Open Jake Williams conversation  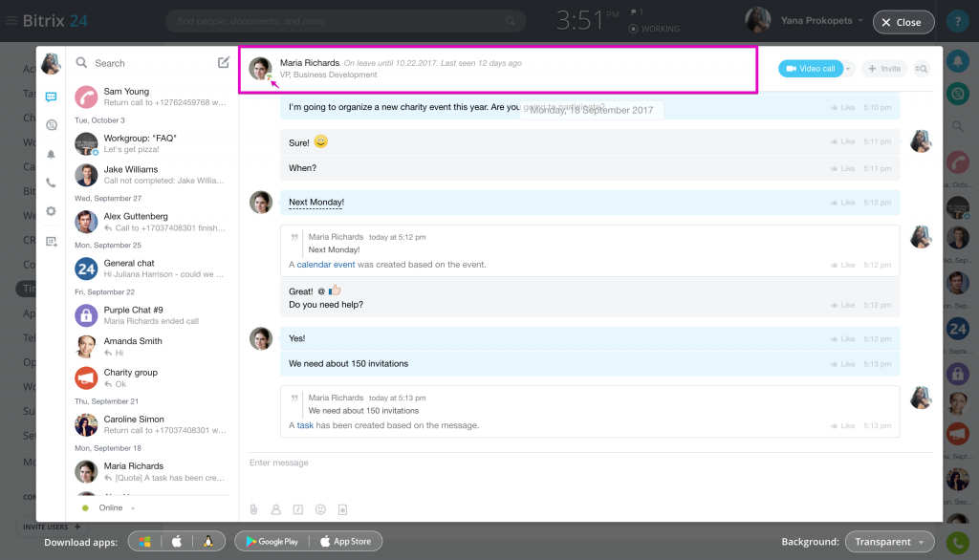coord(150,175)
